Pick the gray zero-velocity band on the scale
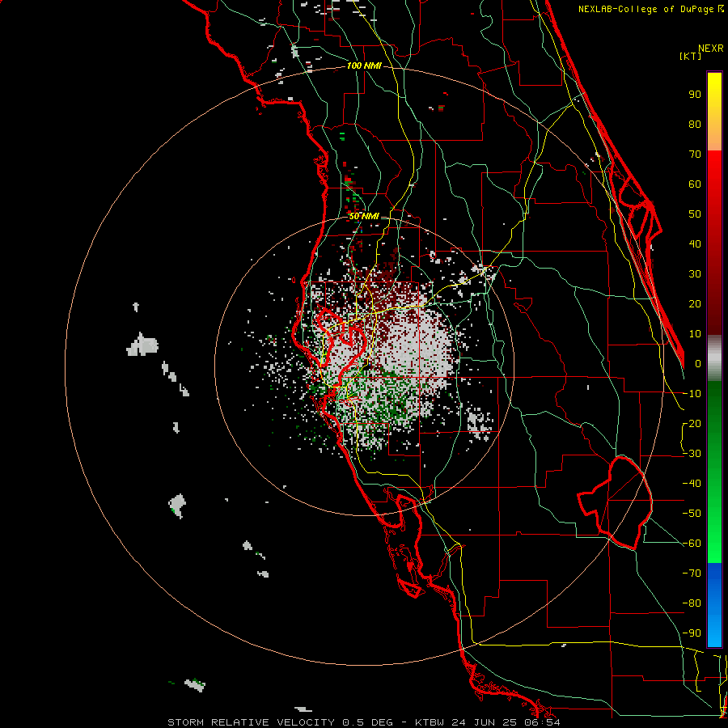The height and width of the screenshot is (728, 728). pos(714,358)
